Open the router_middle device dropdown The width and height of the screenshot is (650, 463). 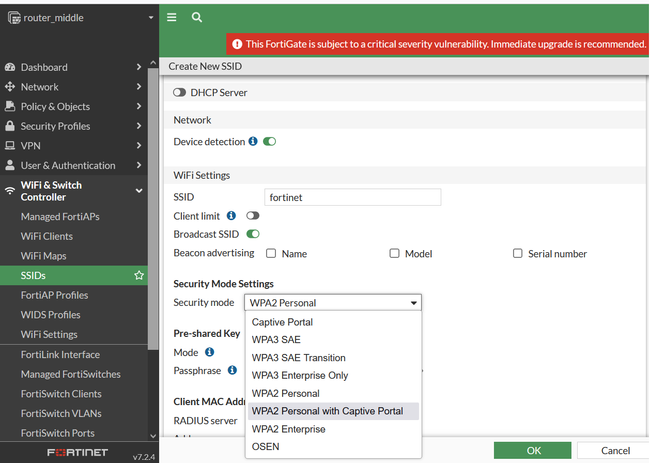click(78, 17)
